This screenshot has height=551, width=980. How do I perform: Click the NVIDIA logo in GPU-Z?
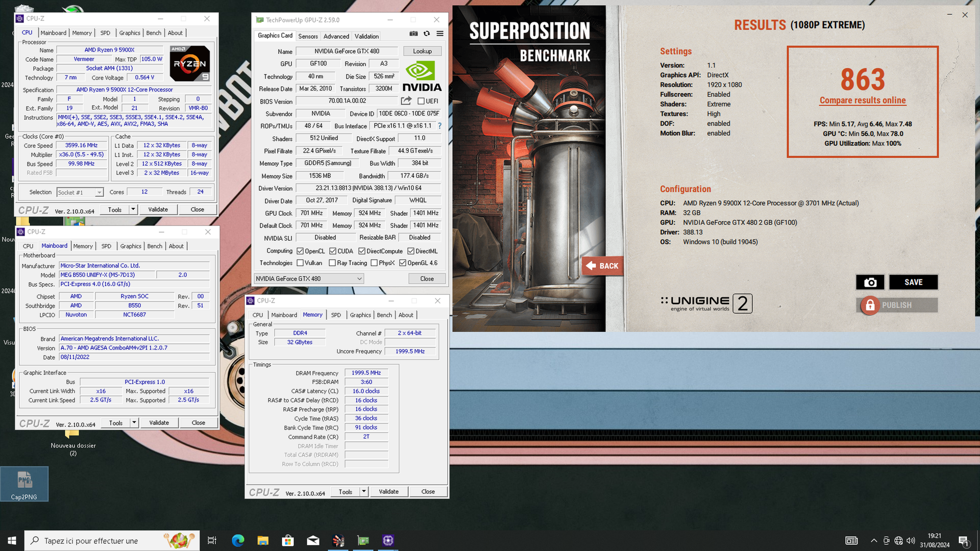tap(422, 77)
